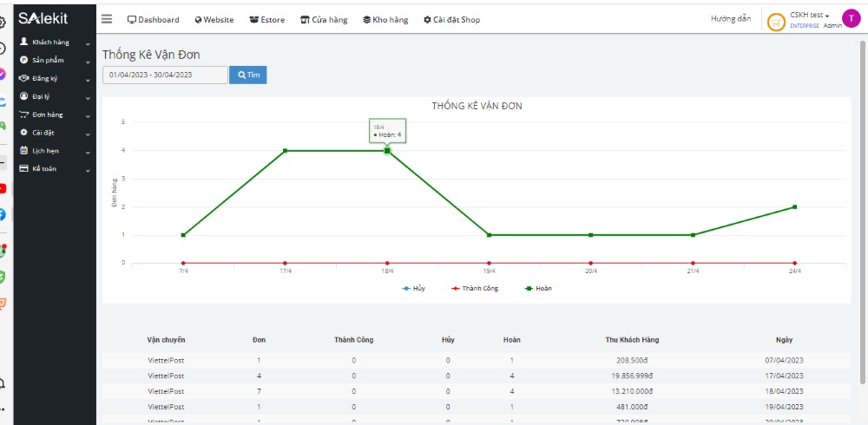Expand the Khách hàng sidebar menu
Viewport: 868px width, 425px height.
point(55,42)
